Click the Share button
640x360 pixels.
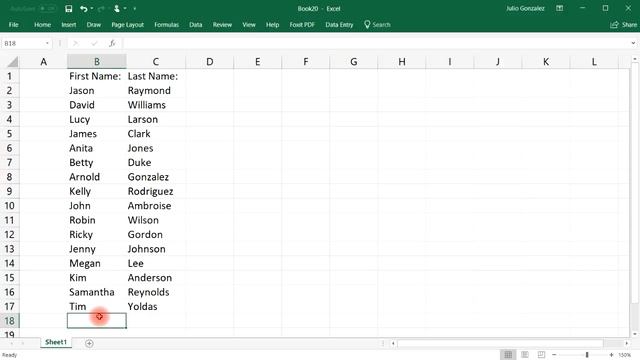point(624,25)
